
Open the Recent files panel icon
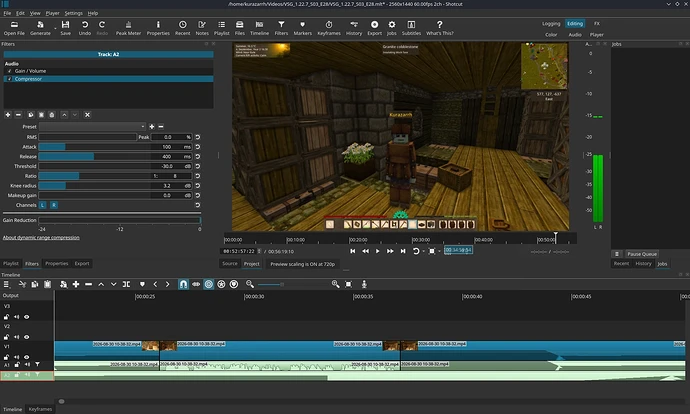click(182, 28)
